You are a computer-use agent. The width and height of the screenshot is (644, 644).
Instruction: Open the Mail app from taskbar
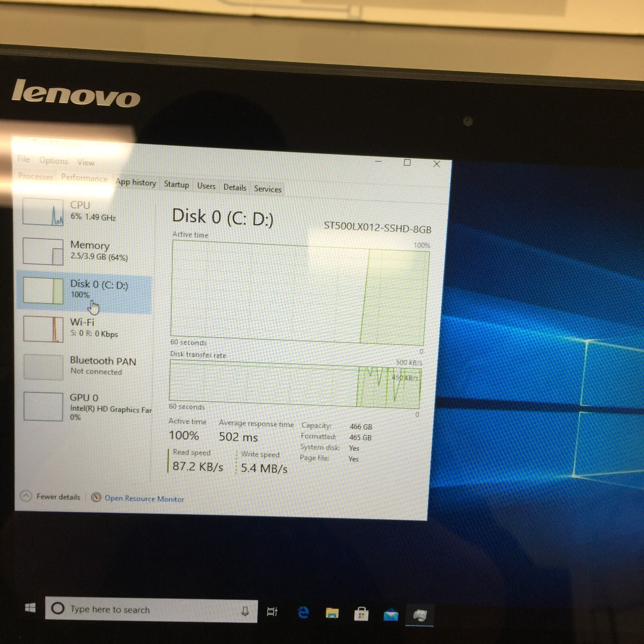(390, 615)
